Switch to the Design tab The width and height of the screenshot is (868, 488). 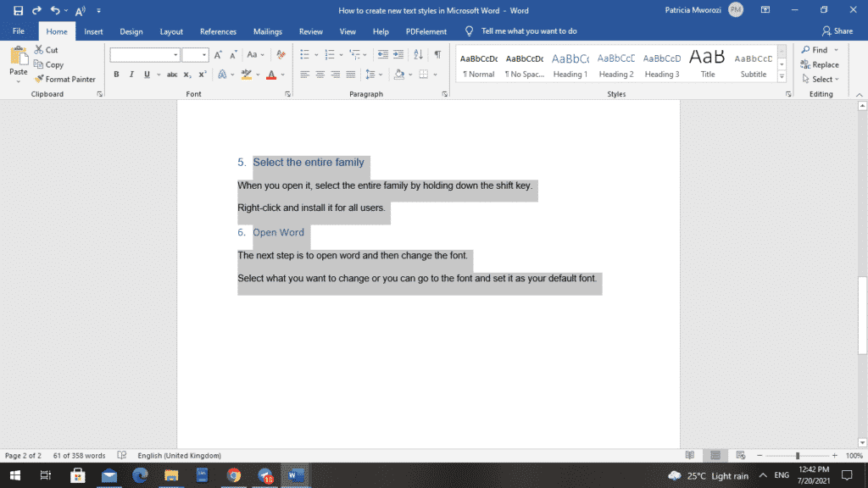[x=131, y=31]
